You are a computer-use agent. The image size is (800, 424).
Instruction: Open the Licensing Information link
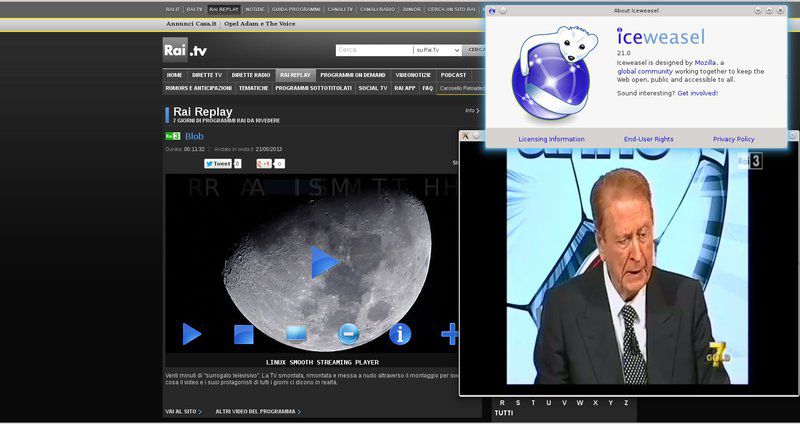pos(551,139)
